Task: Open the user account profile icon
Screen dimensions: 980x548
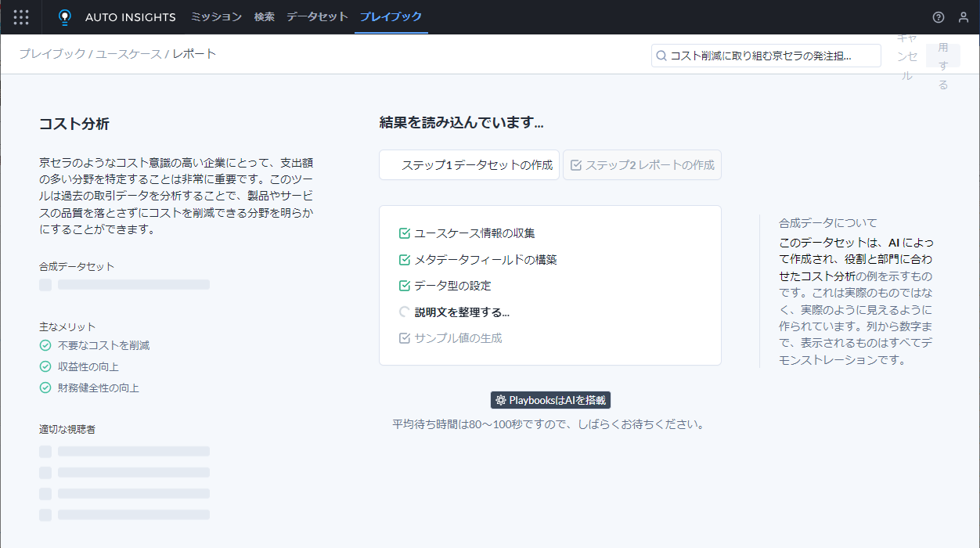Action: pyautogui.click(x=964, y=17)
